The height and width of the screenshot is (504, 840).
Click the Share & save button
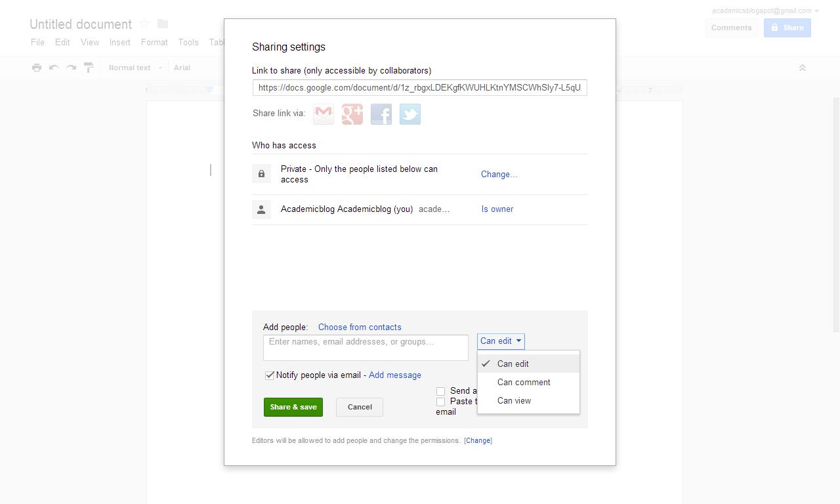293,407
